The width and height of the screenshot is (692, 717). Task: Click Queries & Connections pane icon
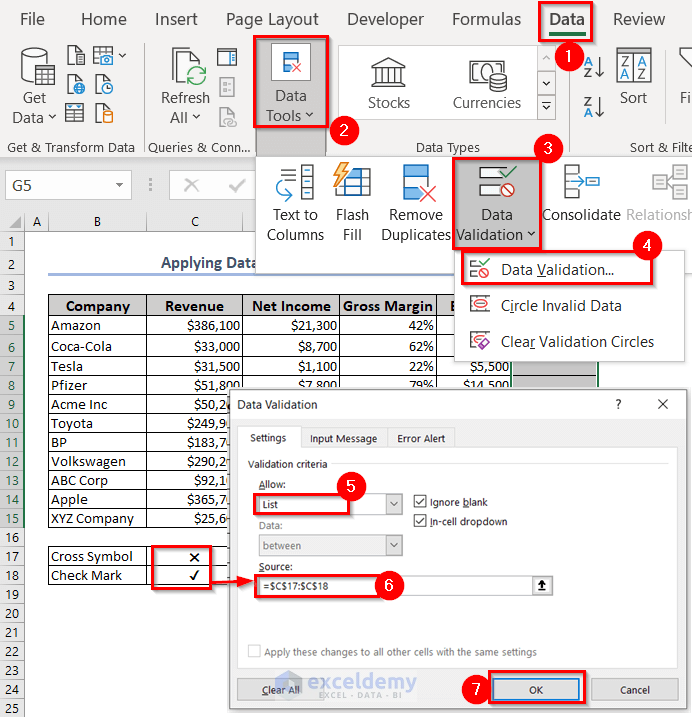tap(227, 57)
